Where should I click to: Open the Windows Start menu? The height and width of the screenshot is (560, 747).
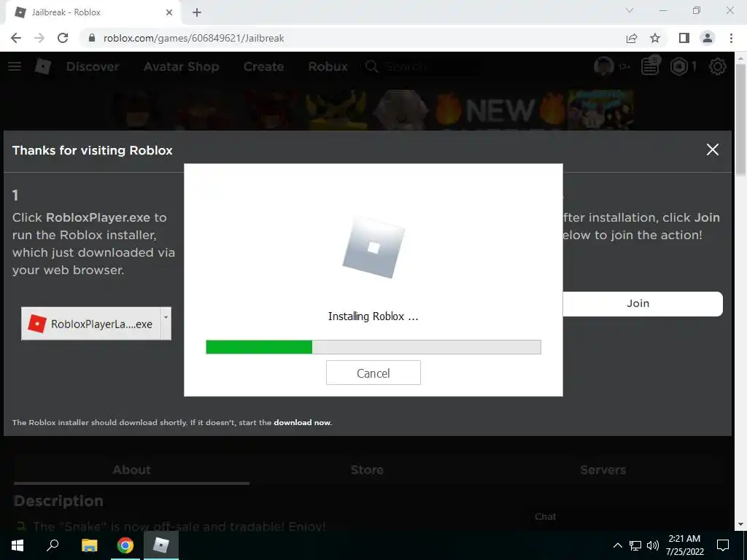(18, 545)
